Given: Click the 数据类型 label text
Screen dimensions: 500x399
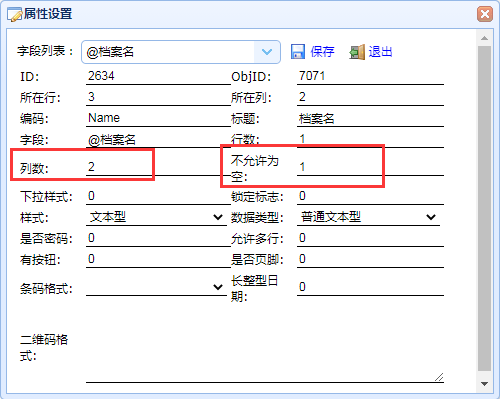Looking at the screenshot, I should click(257, 218).
